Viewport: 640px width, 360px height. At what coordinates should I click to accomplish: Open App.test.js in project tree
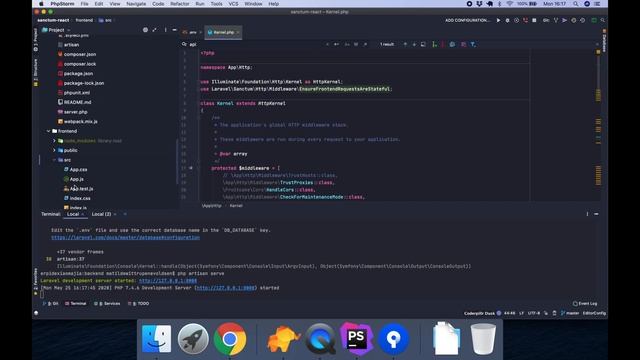pyautogui.click(x=78, y=189)
